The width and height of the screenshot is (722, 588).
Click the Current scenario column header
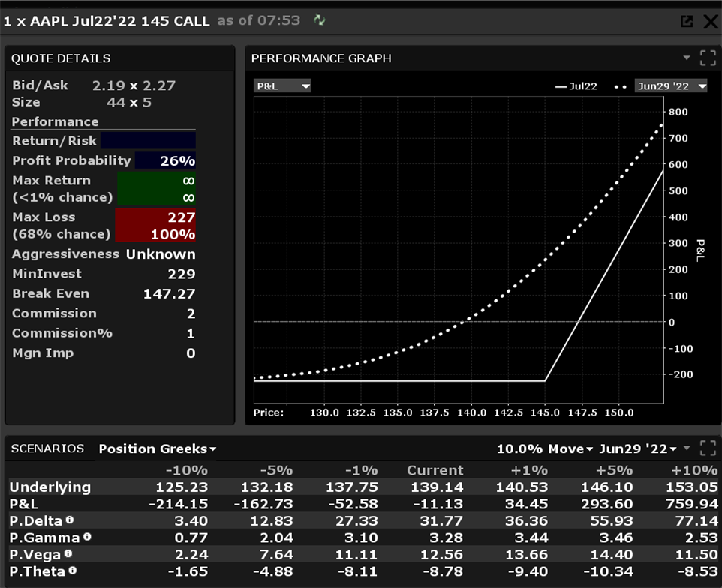point(435,470)
